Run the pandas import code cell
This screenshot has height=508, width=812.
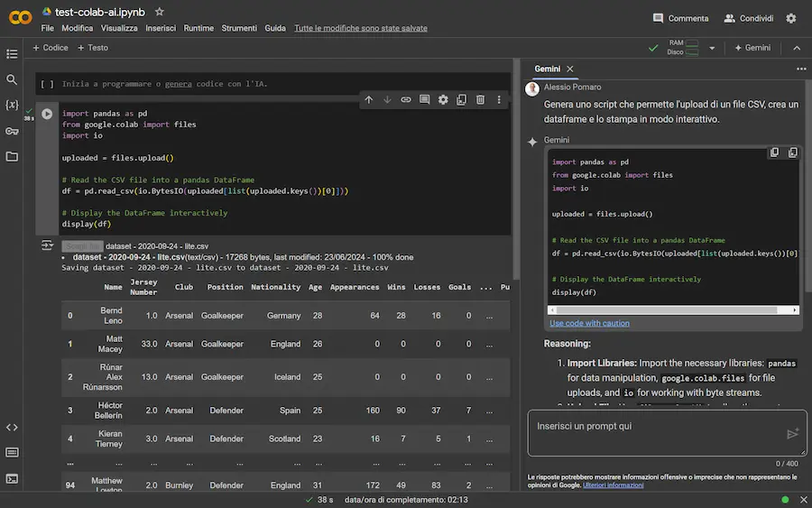[x=47, y=114]
